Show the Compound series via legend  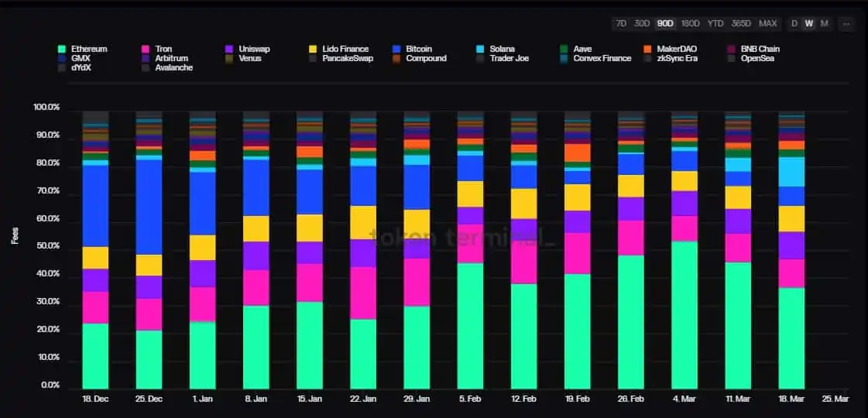tap(420, 58)
